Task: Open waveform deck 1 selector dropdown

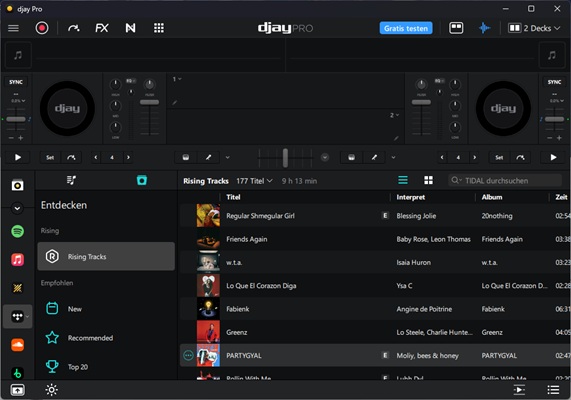Action: (177, 79)
